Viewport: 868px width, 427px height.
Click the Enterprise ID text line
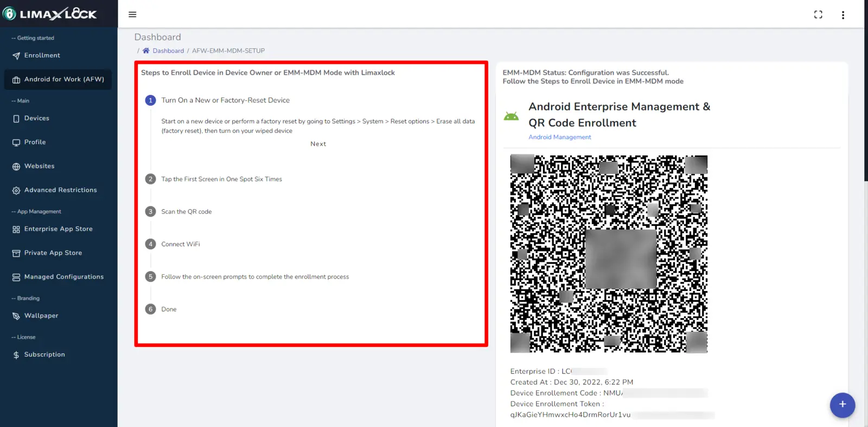(559, 371)
